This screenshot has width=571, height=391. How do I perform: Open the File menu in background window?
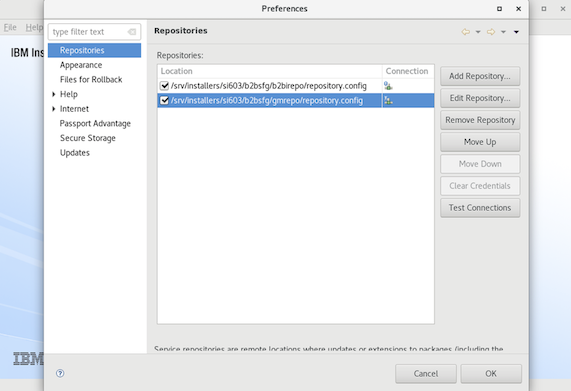coord(10,27)
